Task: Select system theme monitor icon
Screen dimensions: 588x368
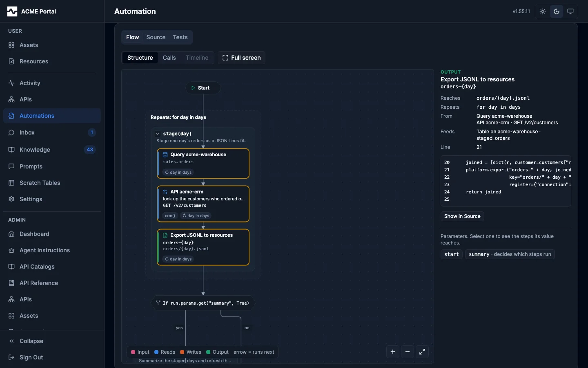Action: 570,11
